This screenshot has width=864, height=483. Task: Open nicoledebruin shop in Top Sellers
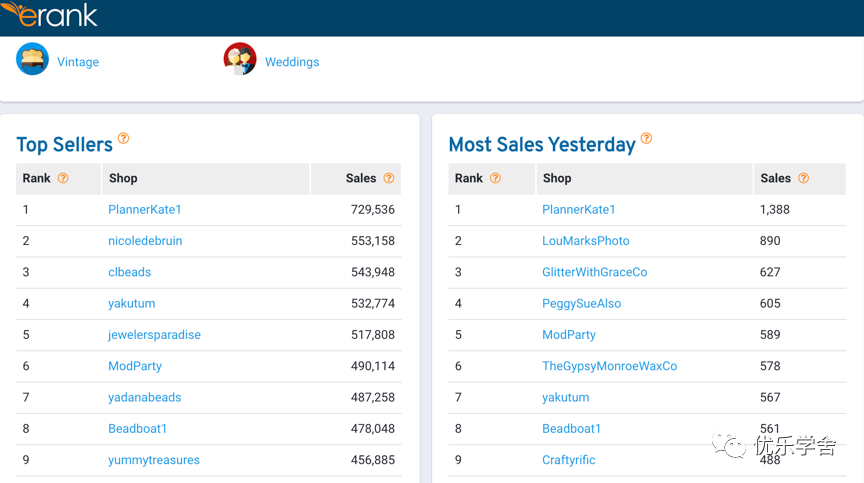click(145, 241)
